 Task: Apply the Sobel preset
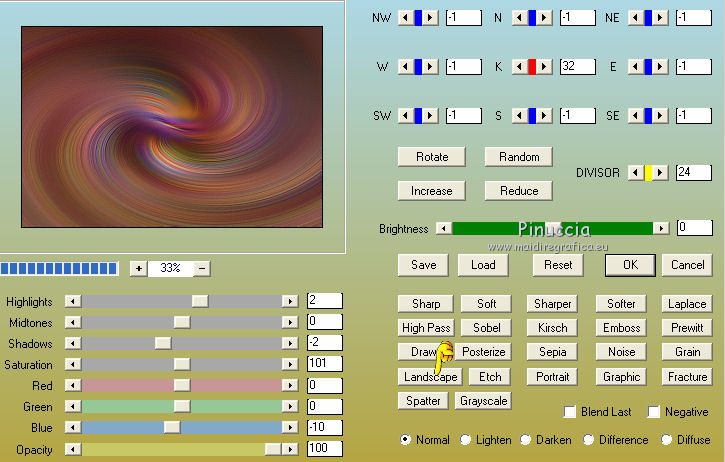(486, 328)
